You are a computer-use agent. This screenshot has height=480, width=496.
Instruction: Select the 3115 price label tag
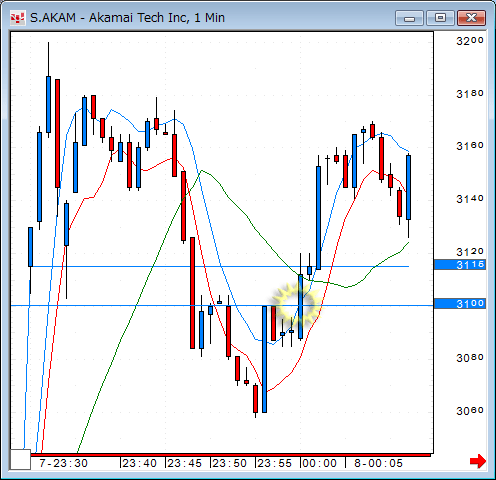[x=460, y=265]
